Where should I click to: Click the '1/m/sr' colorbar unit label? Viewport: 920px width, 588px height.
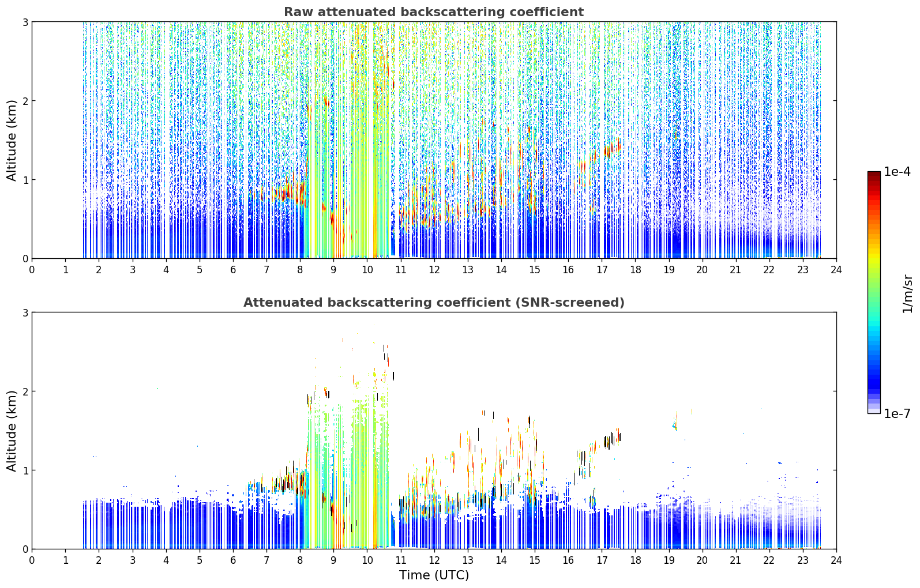(907, 294)
